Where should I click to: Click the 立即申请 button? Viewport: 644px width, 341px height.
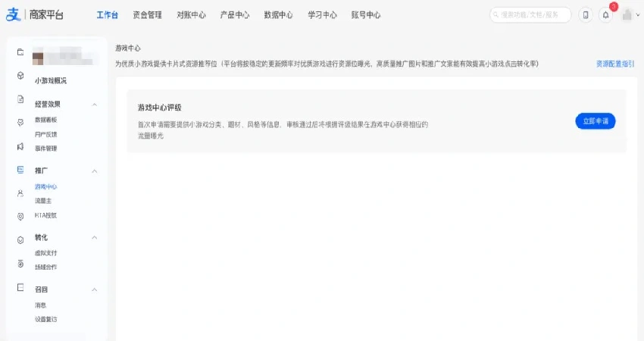pyautogui.click(x=595, y=121)
